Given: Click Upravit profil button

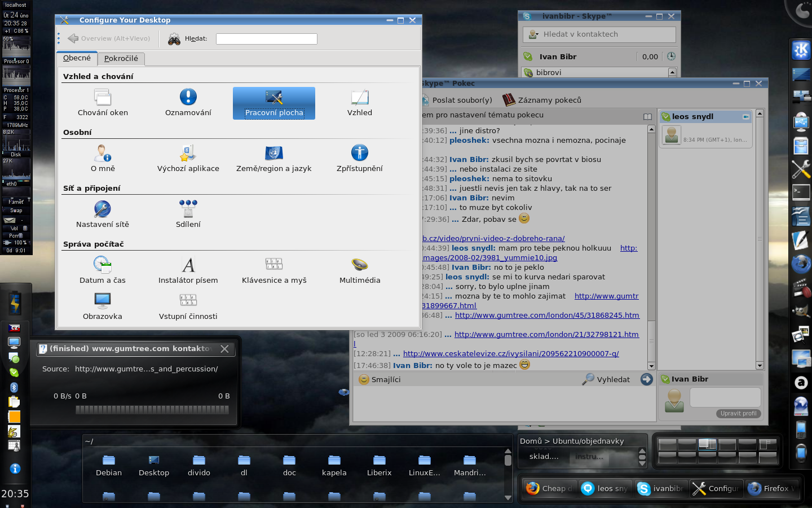Looking at the screenshot, I should point(738,414).
